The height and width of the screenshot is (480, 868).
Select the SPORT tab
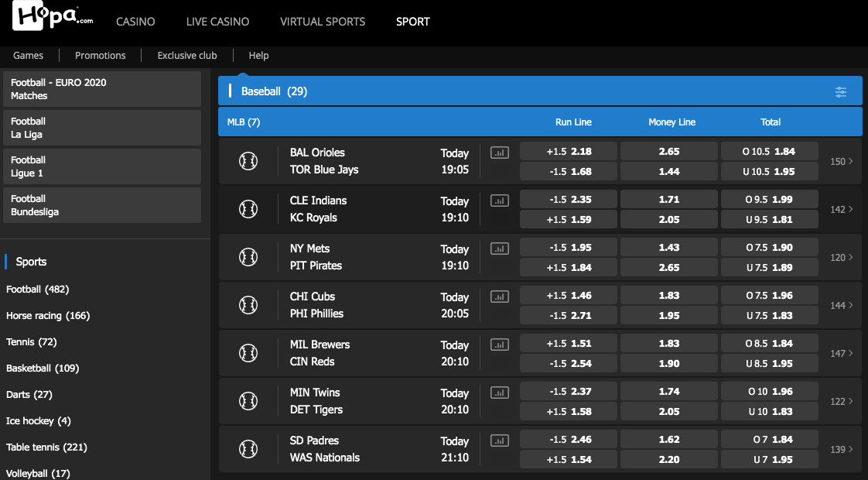coord(413,22)
